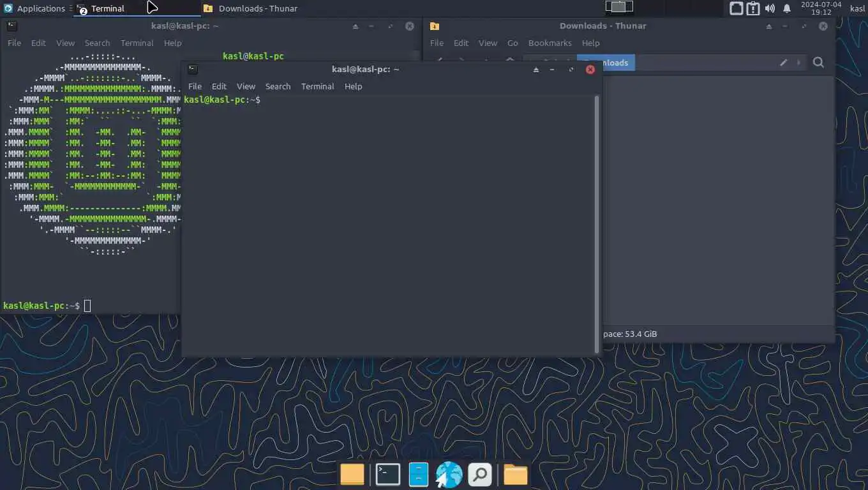Click background terminal's shade (roll-up) button

[x=355, y=26]
